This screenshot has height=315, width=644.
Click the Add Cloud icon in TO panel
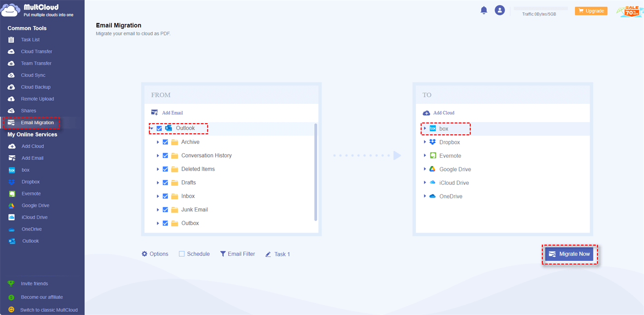tap(426, 113)
